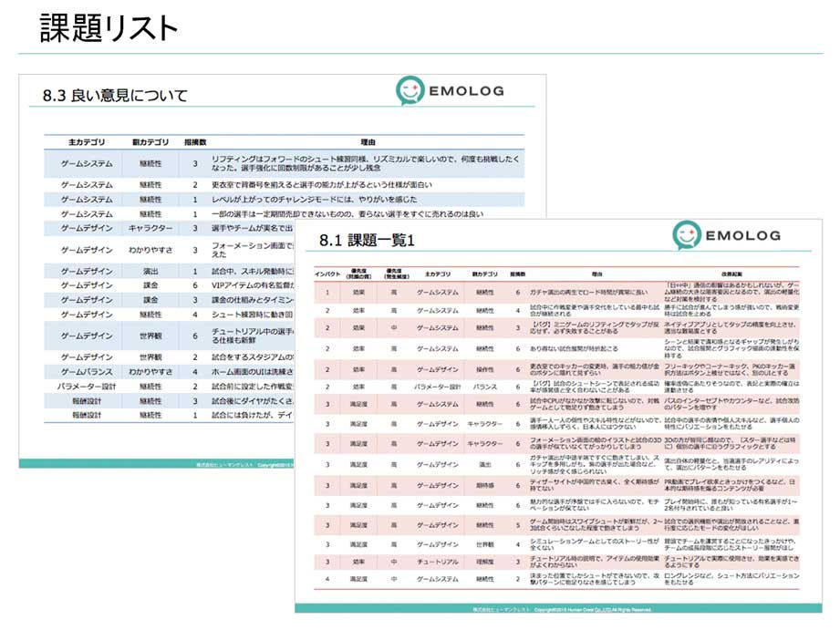
Task: Click the row starting シュート練習時に動き
Action: [x=170, y=315]
